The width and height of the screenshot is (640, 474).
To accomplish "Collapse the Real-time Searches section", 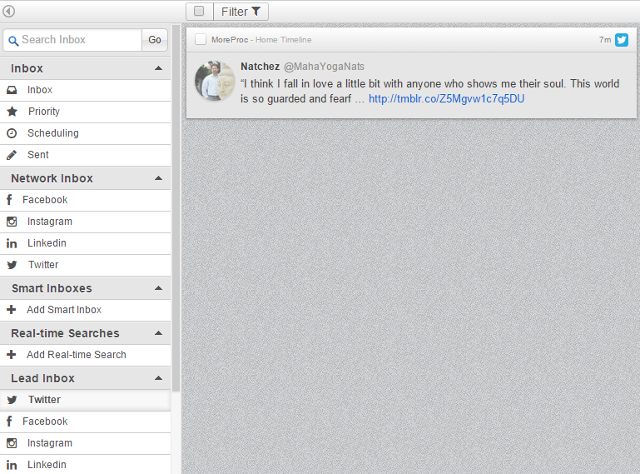I will pyautogui.click(x=158, y=333).
